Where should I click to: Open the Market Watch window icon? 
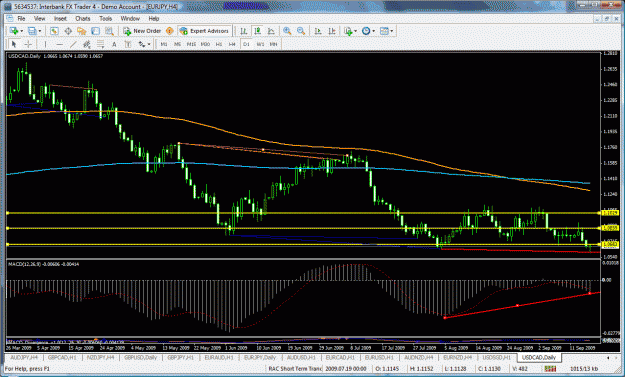pyautogui.click(x=54, y=31)
